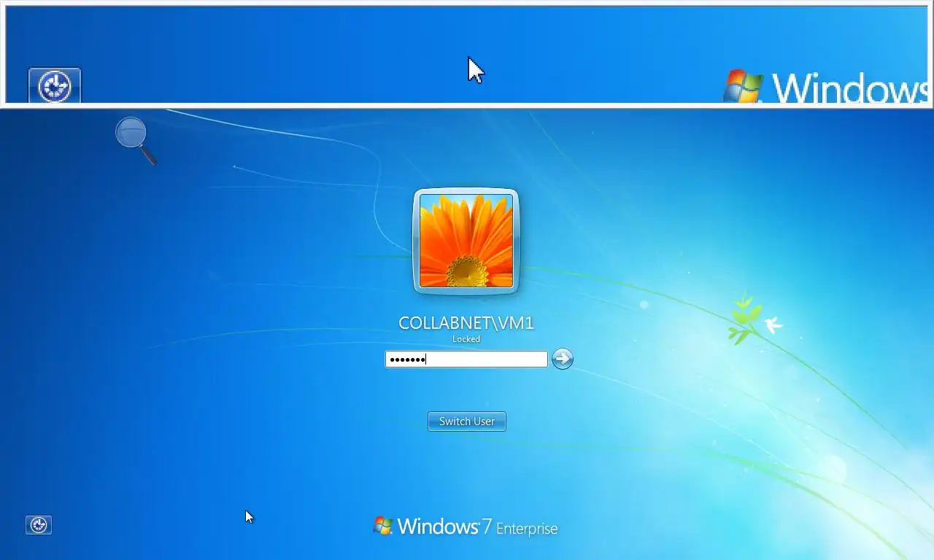
Task: Click Ease of Access icon in magnifier lens
Action: click(x=55, y=86)
